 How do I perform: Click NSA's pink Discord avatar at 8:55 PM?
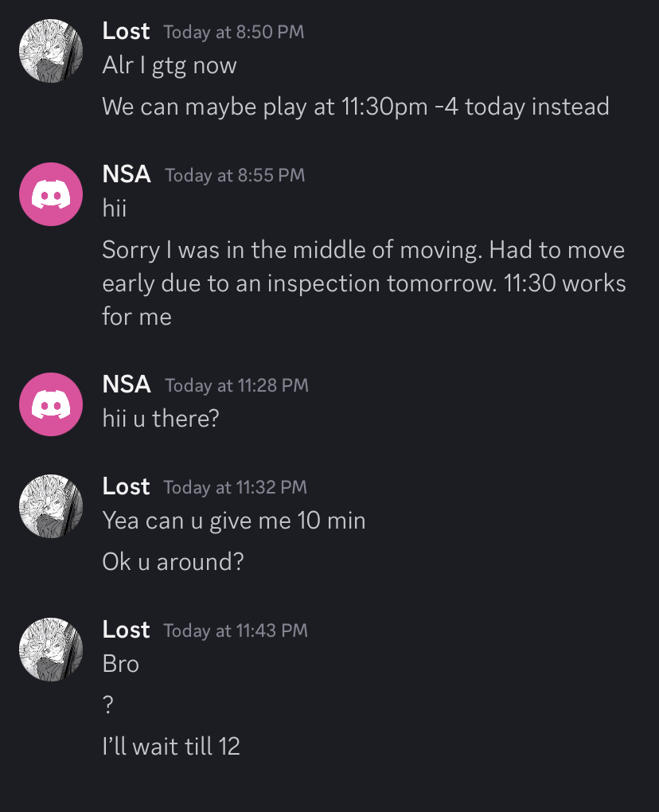(51, 194)
